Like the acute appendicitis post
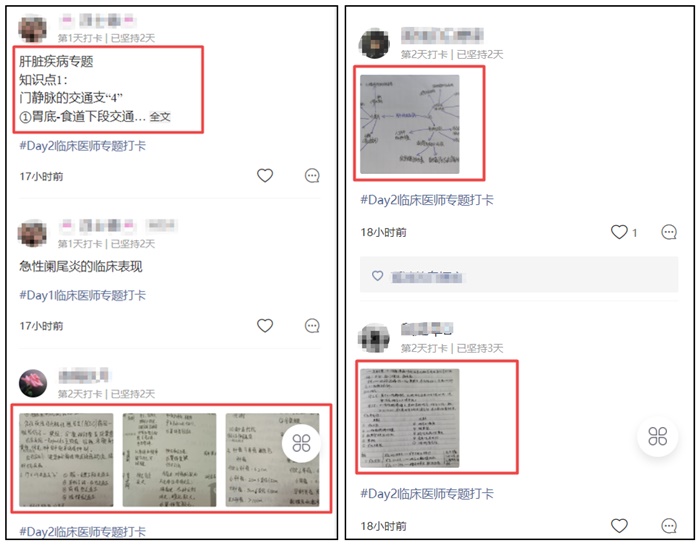 tap(265, 325)
